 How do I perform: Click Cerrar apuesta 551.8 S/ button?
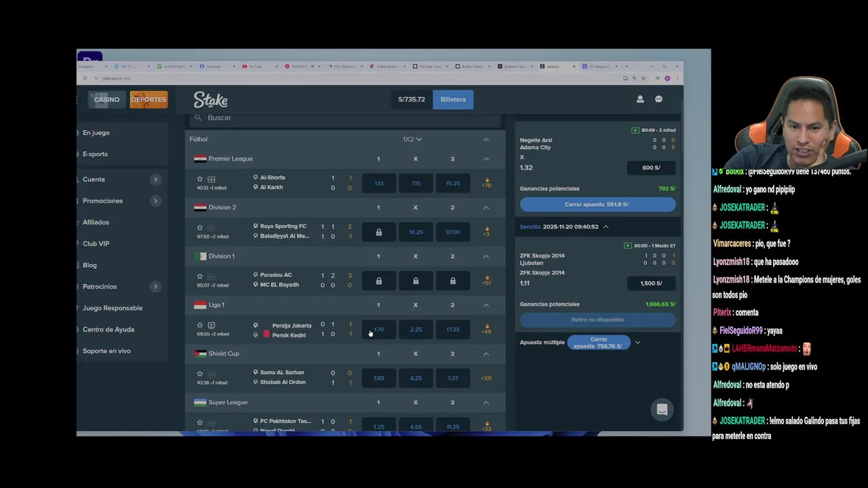click(597, 204)
